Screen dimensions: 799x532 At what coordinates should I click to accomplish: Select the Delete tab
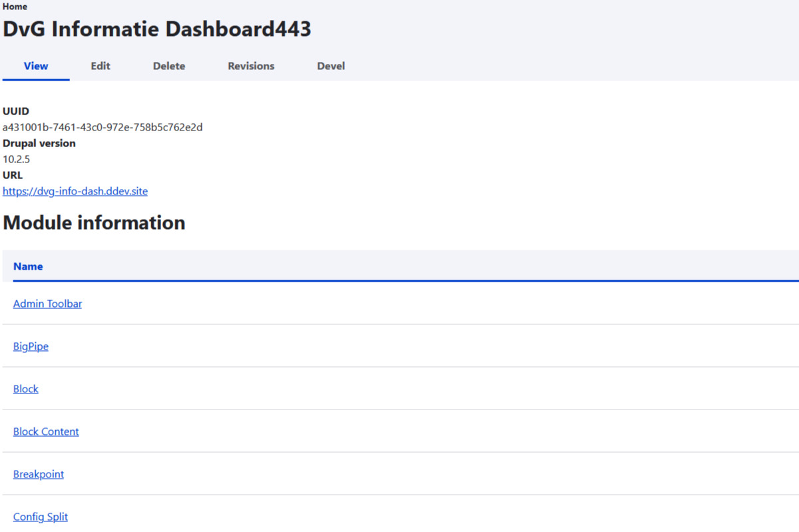[x=169, y=66]
